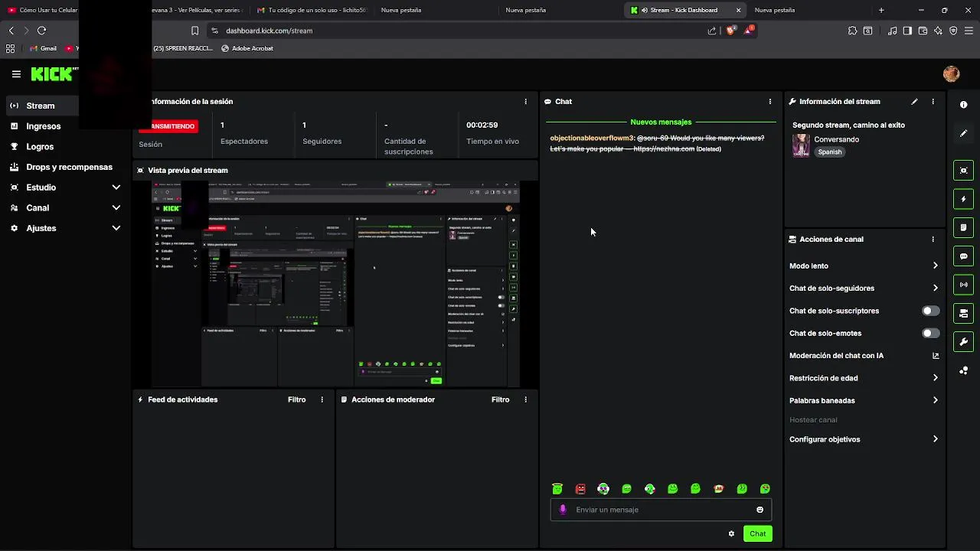Open Restricción de edad options chevron
The width and height of the screenshot is (980, 551).
935,378
